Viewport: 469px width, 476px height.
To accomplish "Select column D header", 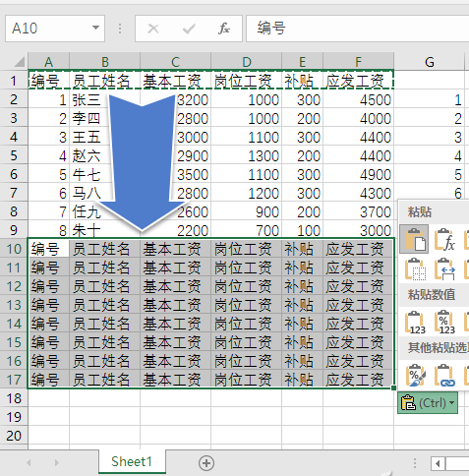I will (247, 61).
